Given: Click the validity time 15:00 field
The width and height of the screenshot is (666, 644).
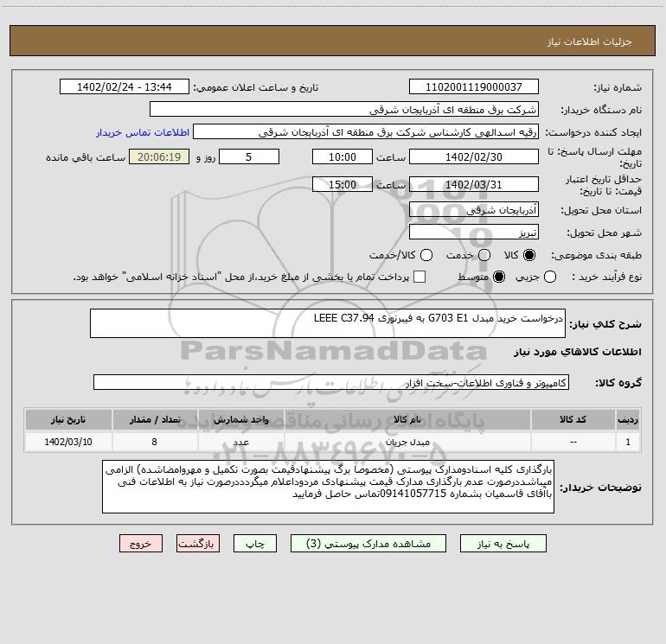Looking at the screenshot, I should click(x=343, y=184).
